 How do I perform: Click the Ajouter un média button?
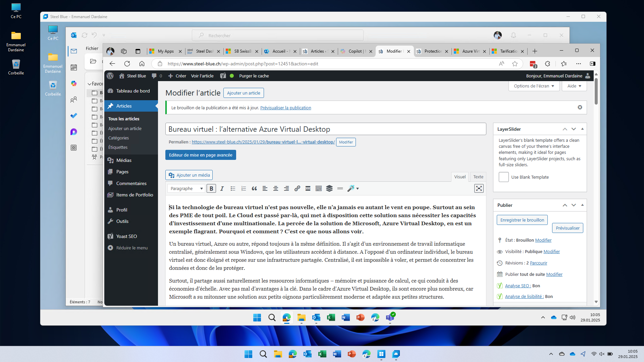[189, 175]
